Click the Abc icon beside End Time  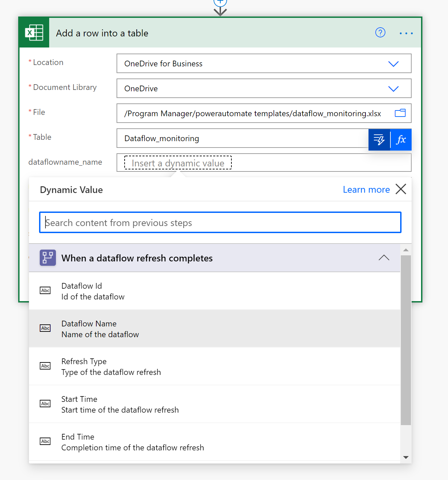45,441
